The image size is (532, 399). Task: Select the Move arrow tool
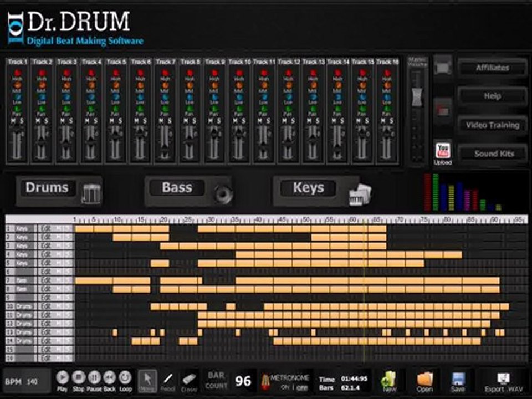pyautogui.click(x=147, y=380)
